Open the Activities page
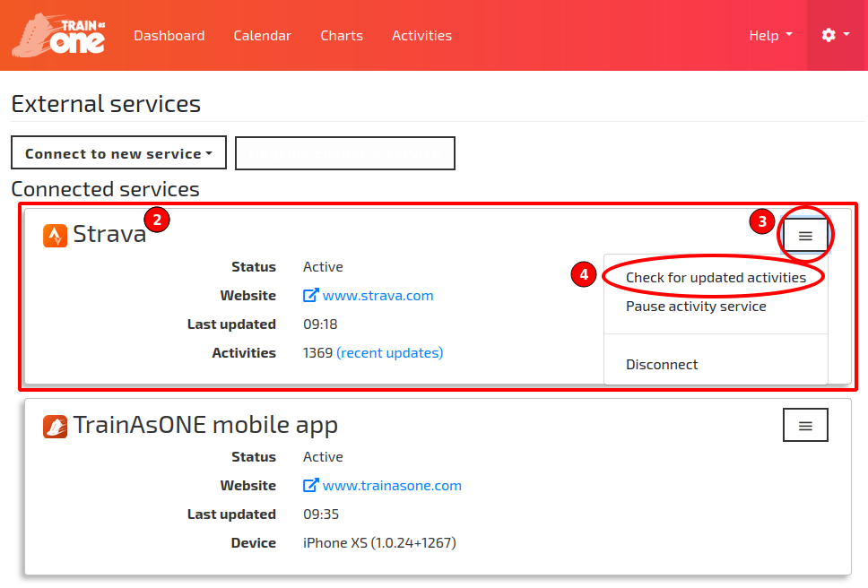 click(x=421, y=35)
